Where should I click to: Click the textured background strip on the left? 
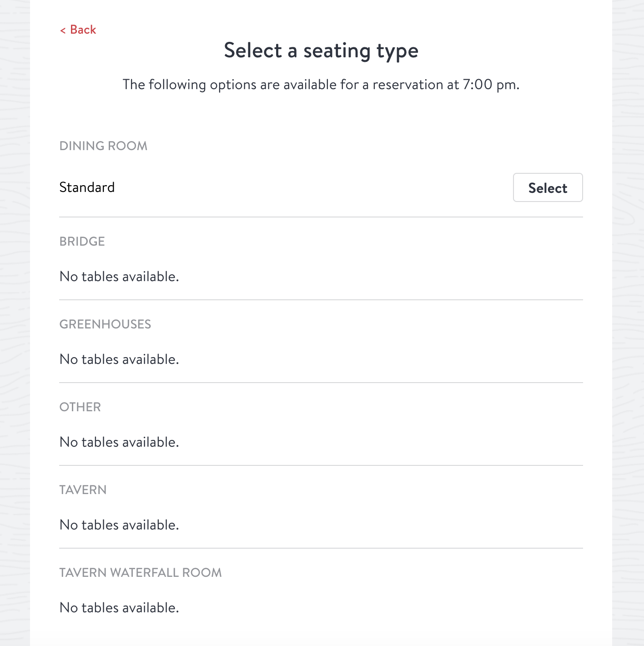[x=15, y=318]
